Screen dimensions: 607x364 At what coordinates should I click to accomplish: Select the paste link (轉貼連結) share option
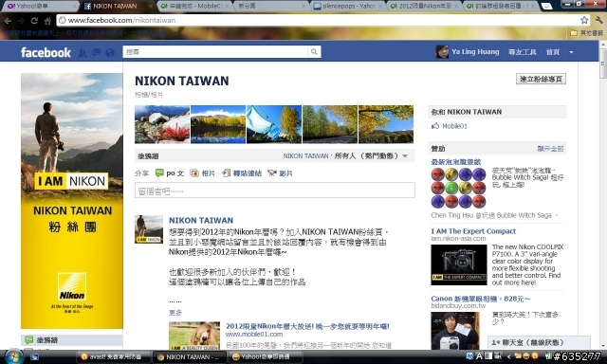click(x=242, y=173)
